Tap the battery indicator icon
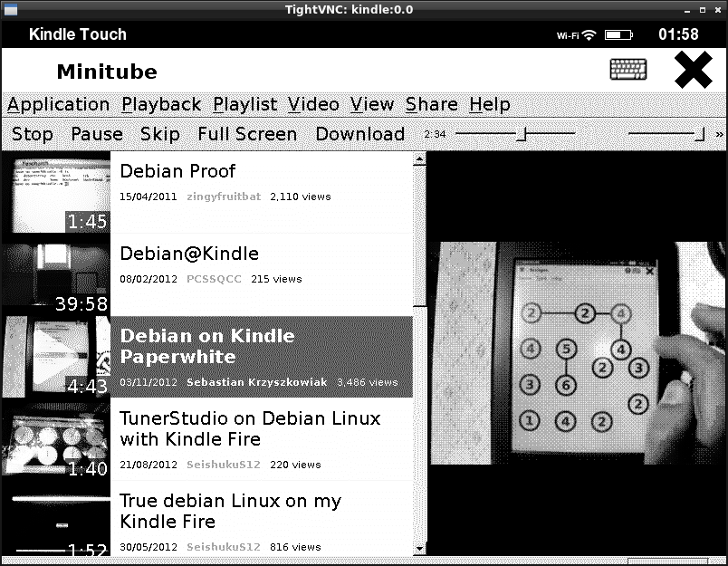The height and width of the screenshot is (566, 728). point(618,34)
